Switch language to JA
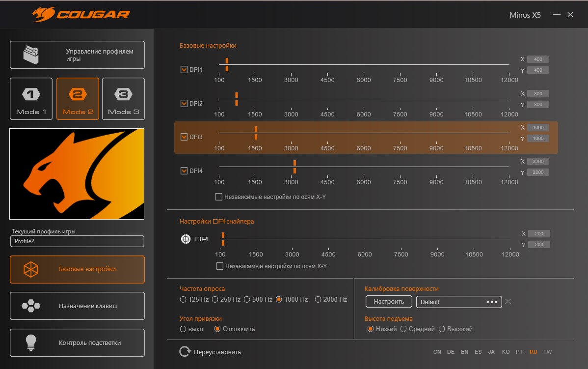588x369 pixels. click(x=491, y=352)
